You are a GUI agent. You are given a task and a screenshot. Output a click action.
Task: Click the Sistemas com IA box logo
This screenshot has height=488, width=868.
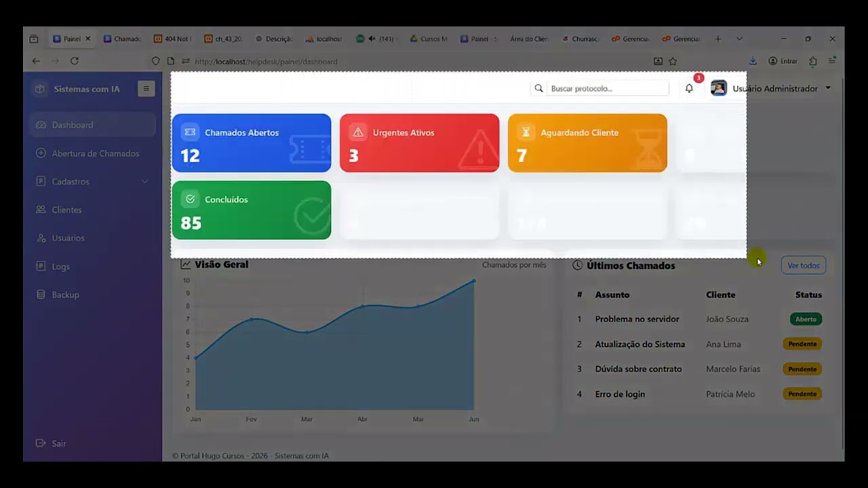pyautogui.click(x=41, y=89)
